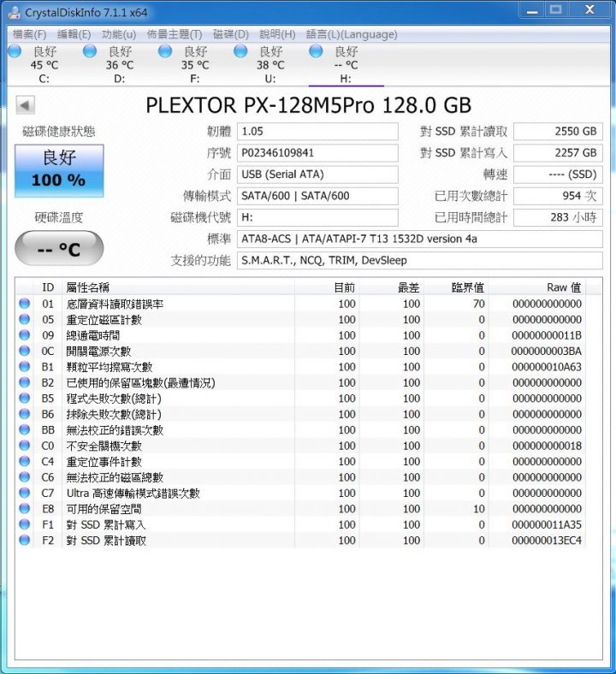616x674 pixels.
Task: Click status circle icon for attribute B6
Action: [x=25, y=414]
